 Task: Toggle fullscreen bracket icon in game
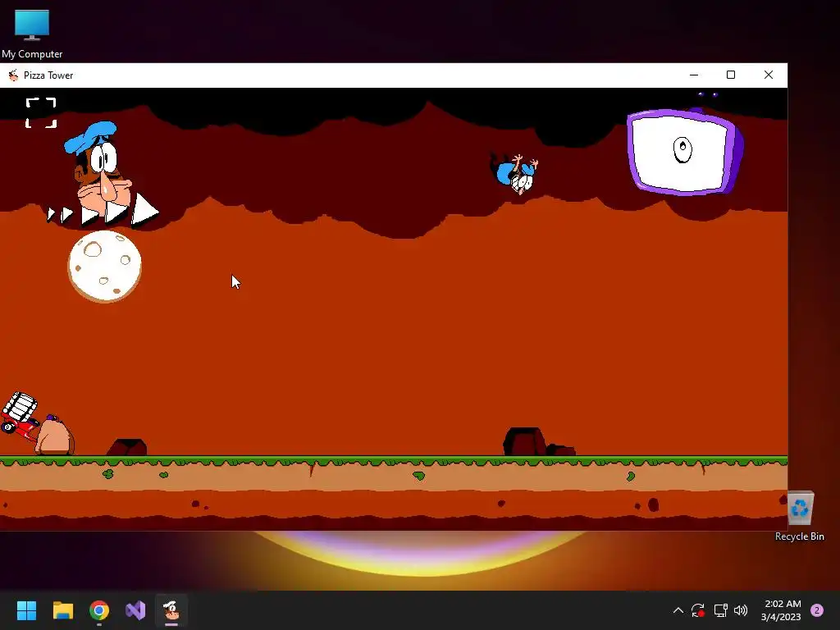click(41, 112)
